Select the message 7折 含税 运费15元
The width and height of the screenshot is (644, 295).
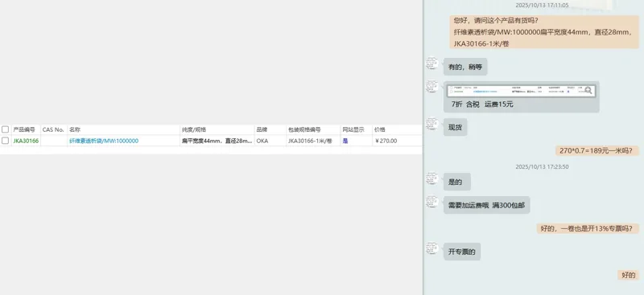click(482, 104)
